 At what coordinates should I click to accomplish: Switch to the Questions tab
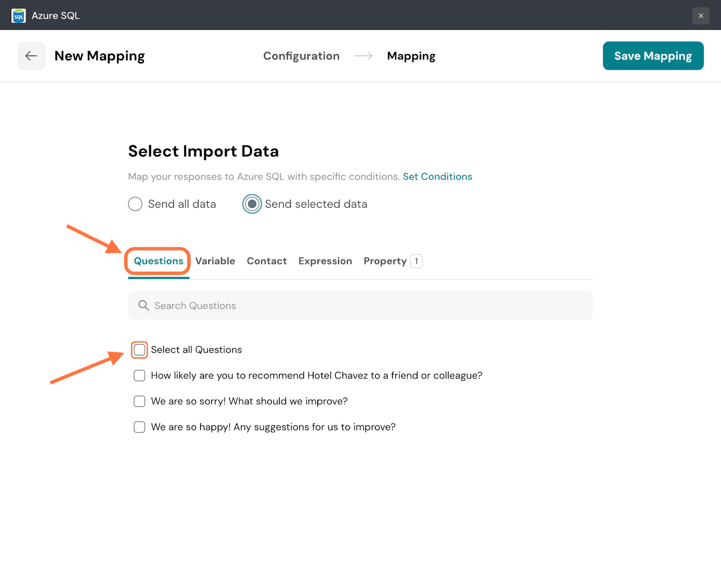[158, 261]
